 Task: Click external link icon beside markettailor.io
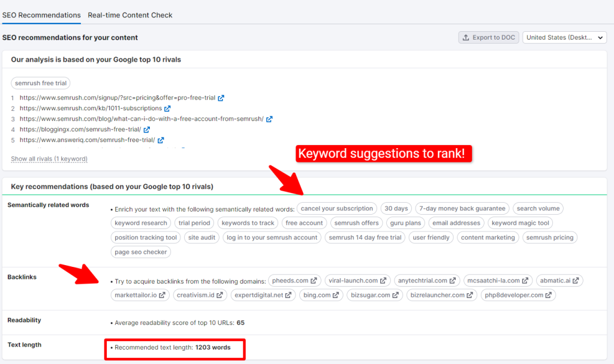click(x=162, y=295)
